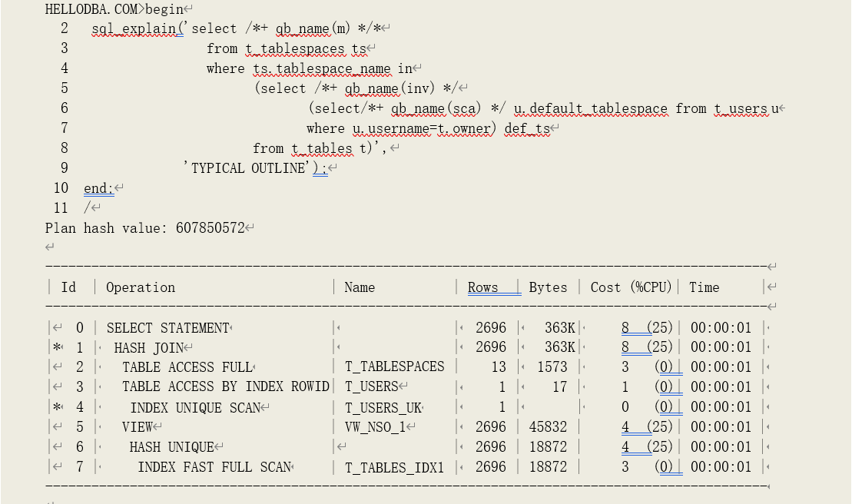Viewport: 852px width, 504px height.
Task: Click the 'T_TABLESPACES' object name
Action: coord(394,367)
